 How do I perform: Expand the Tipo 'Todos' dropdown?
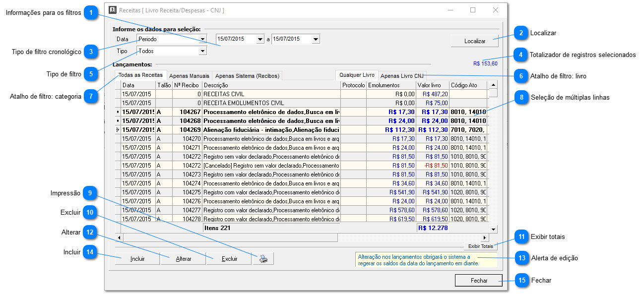tap(202, 51)
